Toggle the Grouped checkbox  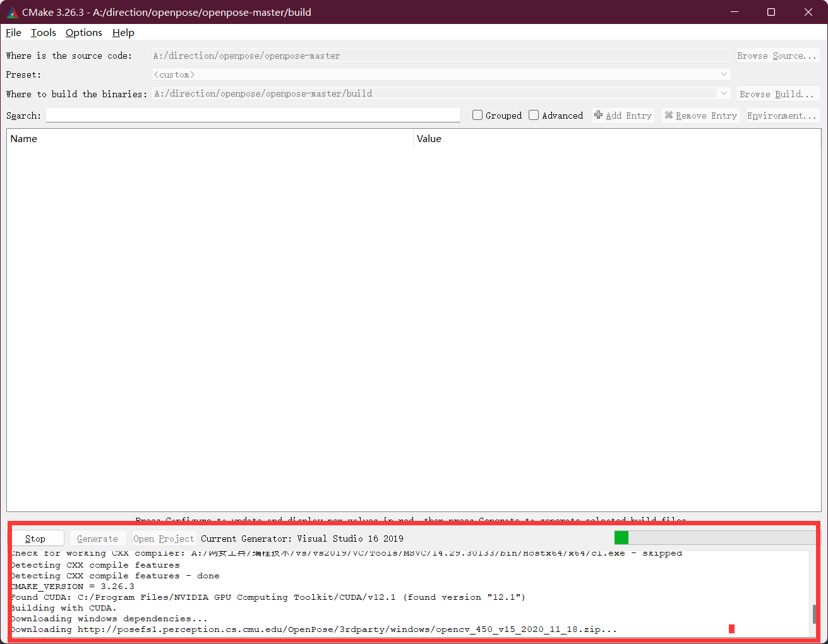[x=497, y=116]
